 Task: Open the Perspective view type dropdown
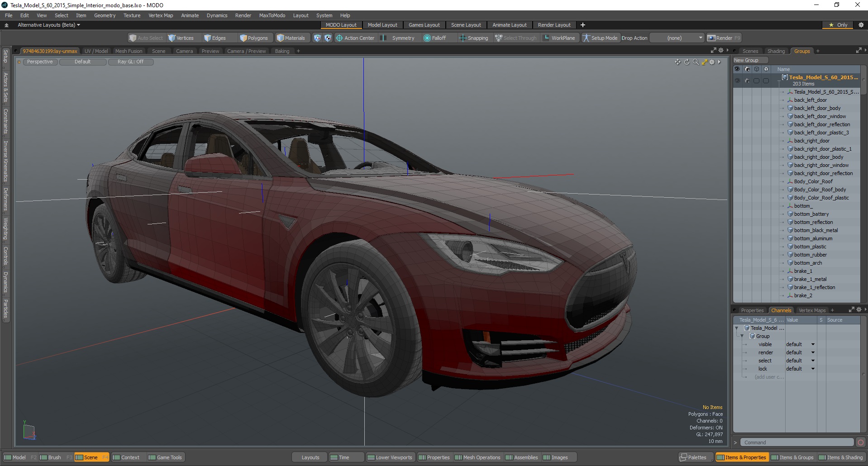tap(40, 62)
